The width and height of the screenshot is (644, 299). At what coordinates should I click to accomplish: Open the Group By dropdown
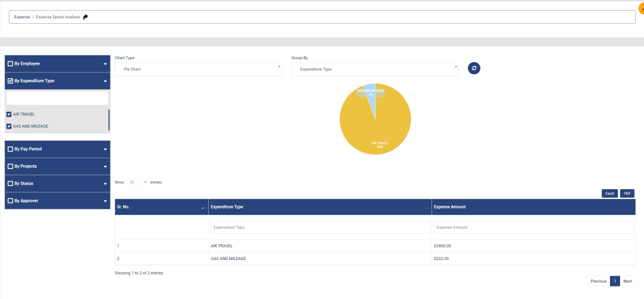(x=375, y=69)
